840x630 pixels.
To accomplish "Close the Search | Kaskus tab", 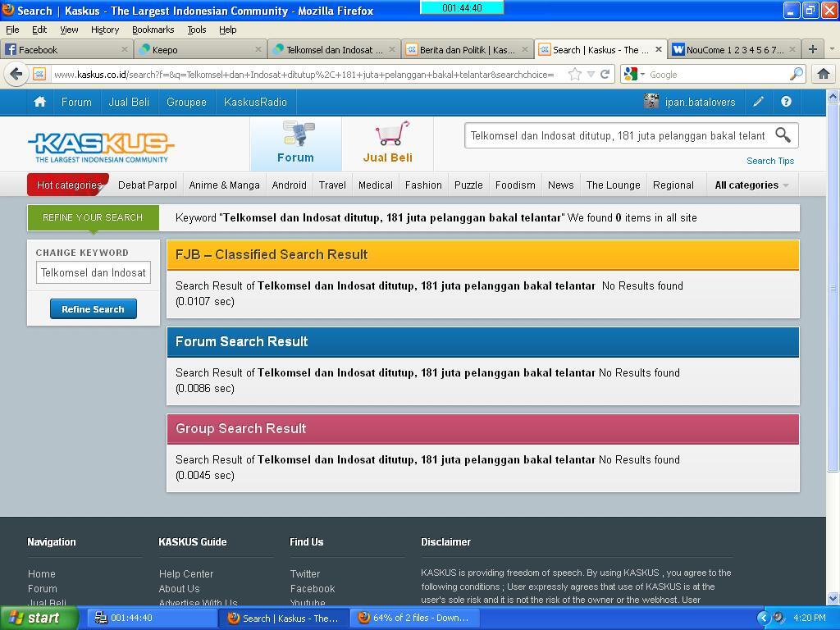I will pos(659,49).
